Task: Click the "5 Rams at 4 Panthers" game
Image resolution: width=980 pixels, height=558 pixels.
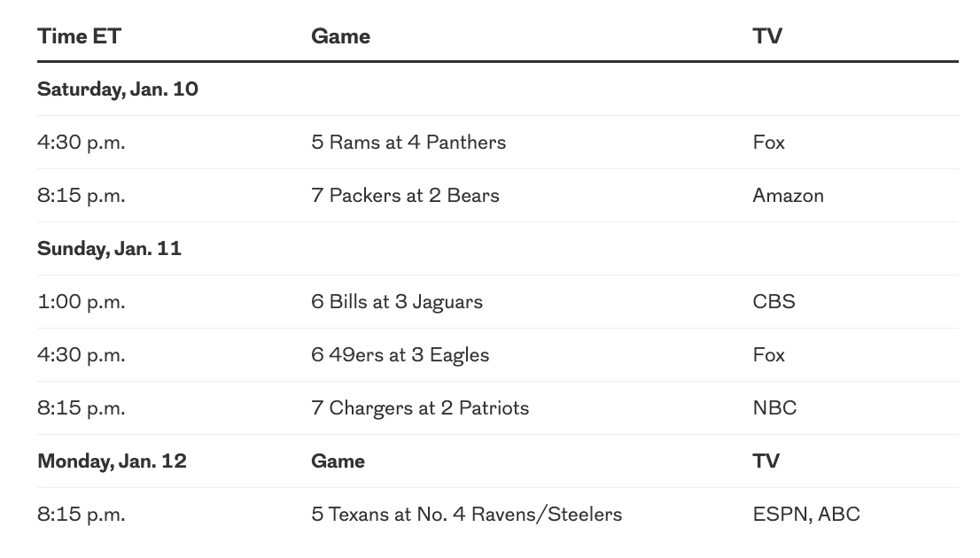Action: 408,143
